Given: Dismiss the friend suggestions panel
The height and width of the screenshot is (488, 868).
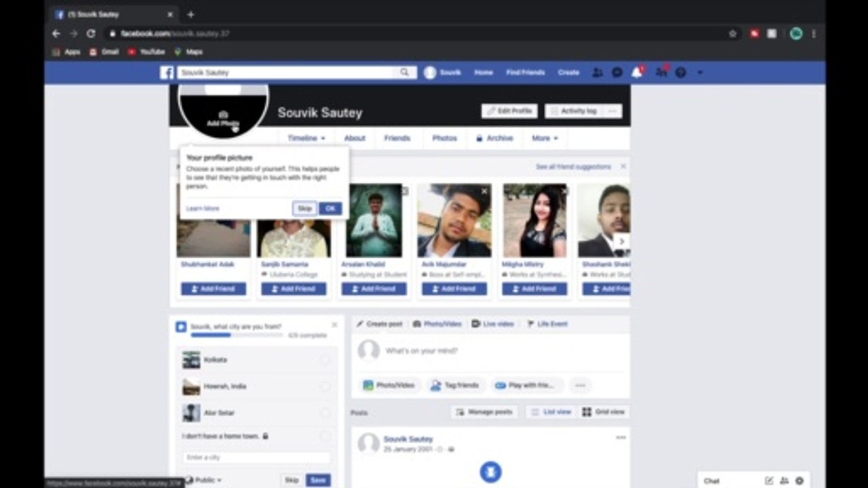Looking at the screenshot, I should (623, 166).
